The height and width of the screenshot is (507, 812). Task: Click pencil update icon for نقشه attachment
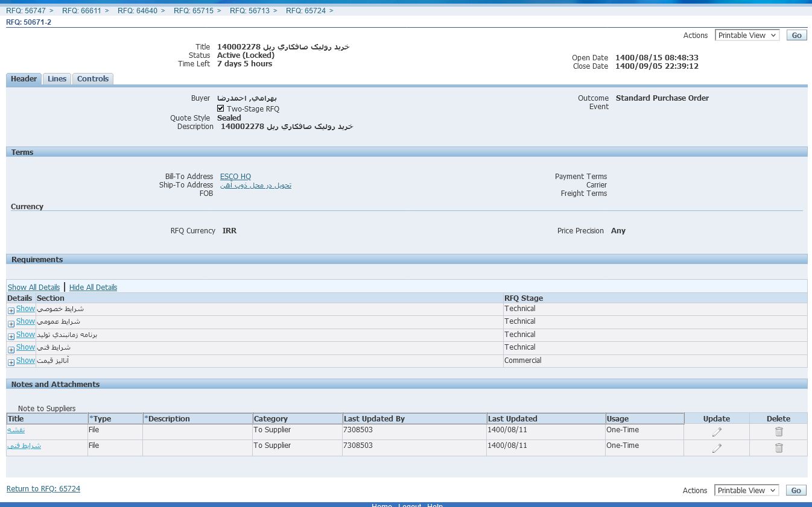[717, 432]
